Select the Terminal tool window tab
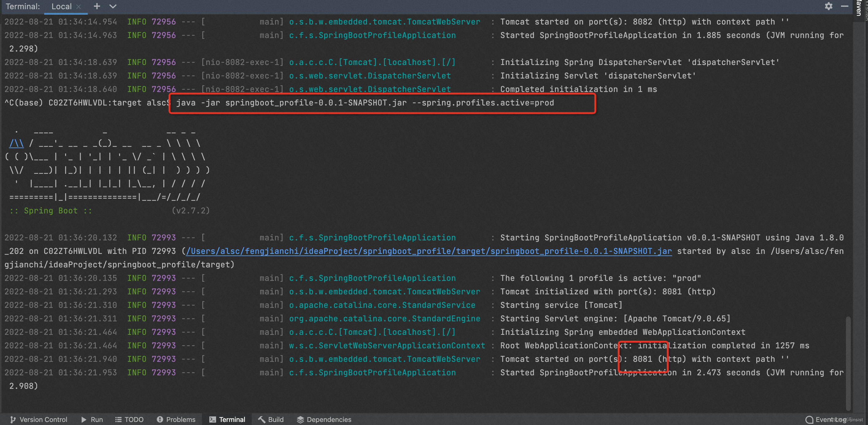The width and height of the screenshot is (868, 425). [227, 419]
